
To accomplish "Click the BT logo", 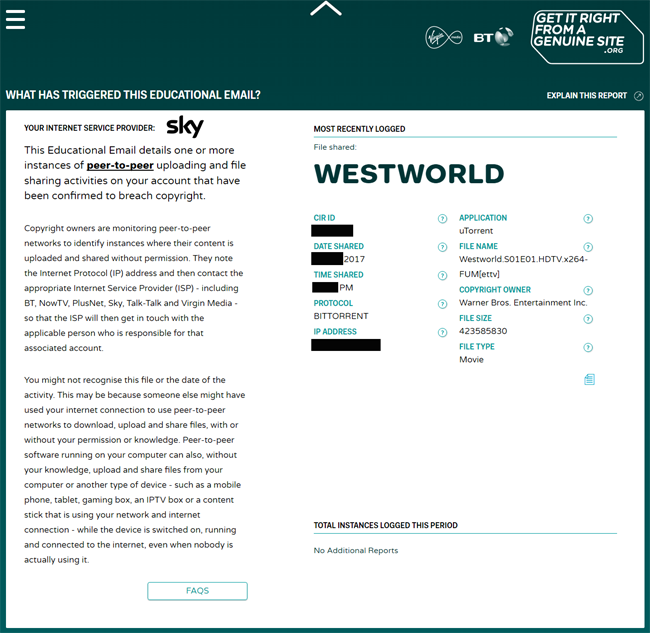I will [493, 37].
